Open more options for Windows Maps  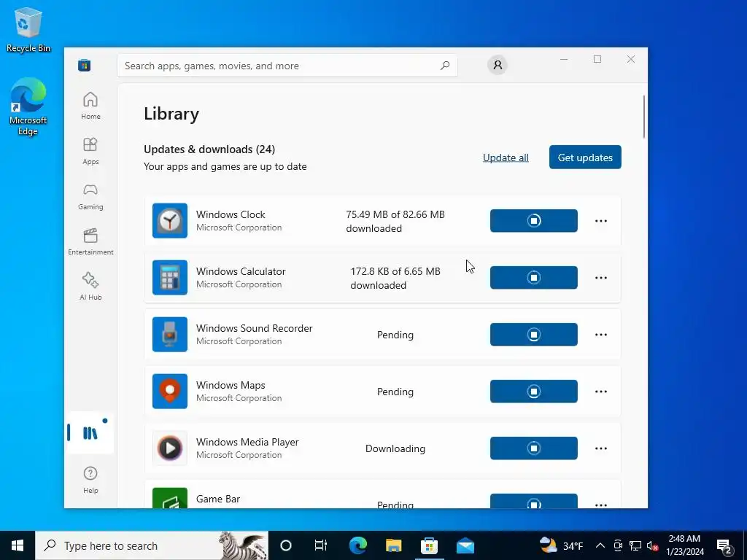(601, 391)
